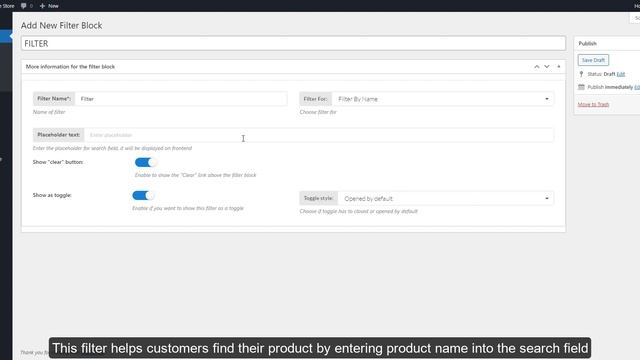Click the "Add New Filter Block" page title

point(62,25)
